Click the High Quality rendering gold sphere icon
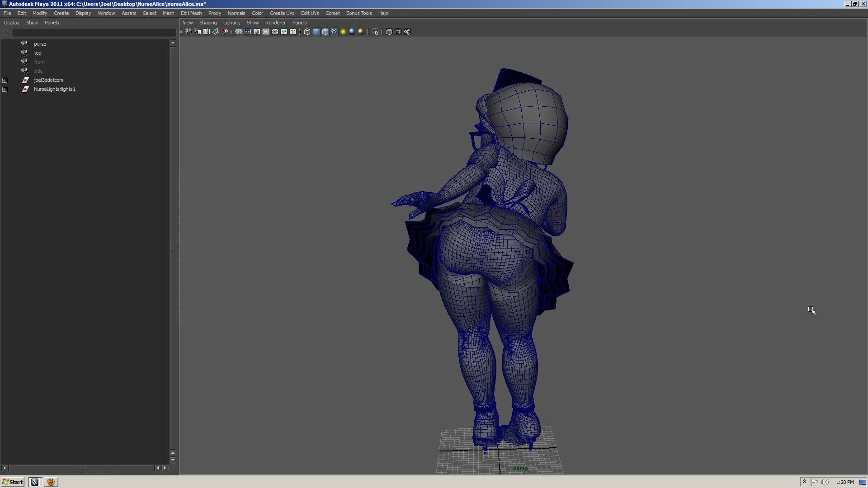The height and width of the screenshot is (488, 868). point(361,32)
